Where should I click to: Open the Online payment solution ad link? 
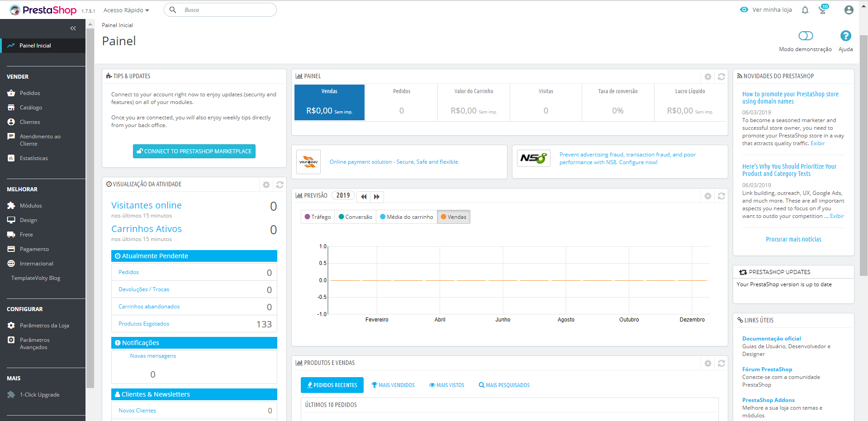pos(394,162)
